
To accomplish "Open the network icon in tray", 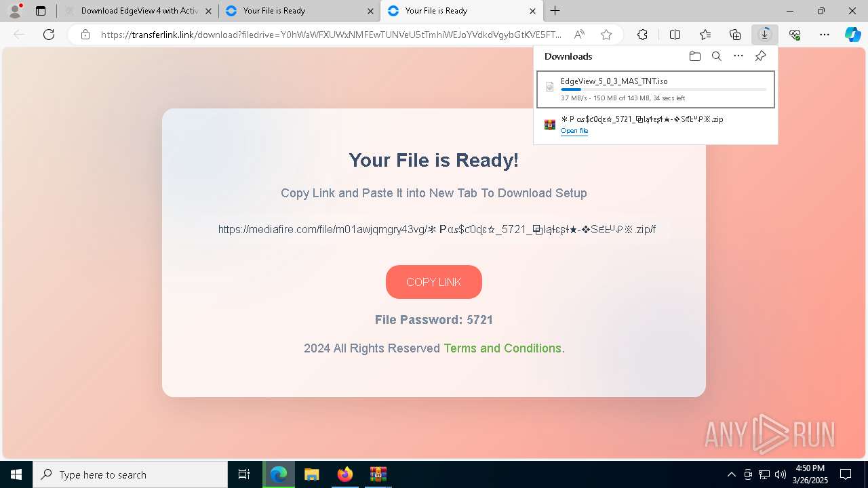I will point(764,474).
